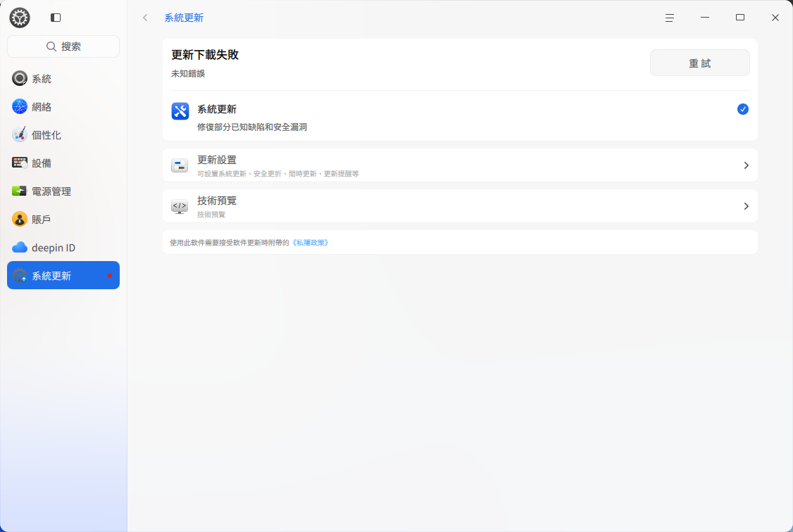Minimize the settings window
Viewport: 793px width, 532px height.
click(x=705, y=18)
